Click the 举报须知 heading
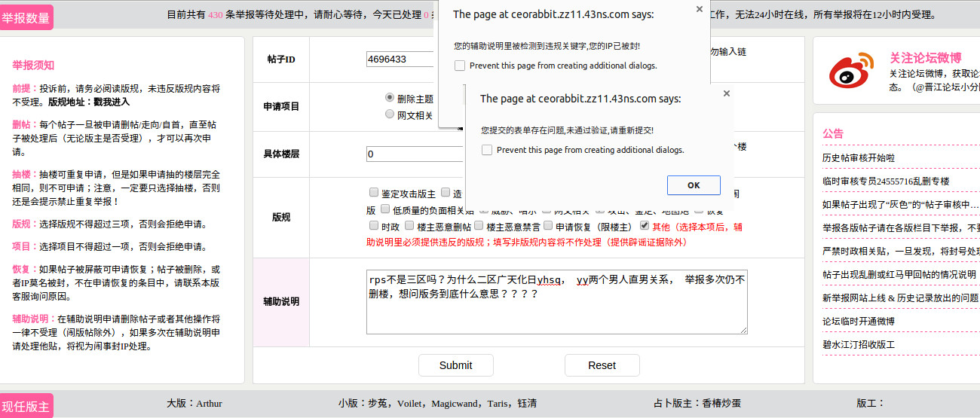 33,66
